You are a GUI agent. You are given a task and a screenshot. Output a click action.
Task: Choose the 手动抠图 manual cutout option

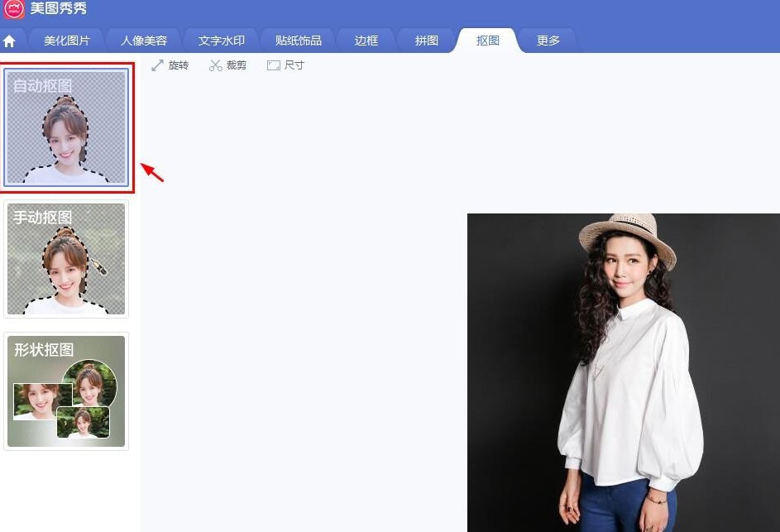point(66,258)
